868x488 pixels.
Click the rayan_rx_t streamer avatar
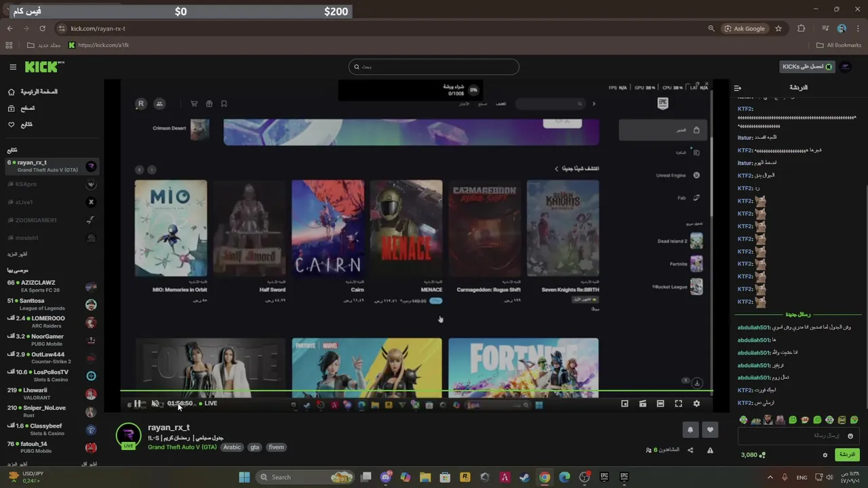pos(128,435)
